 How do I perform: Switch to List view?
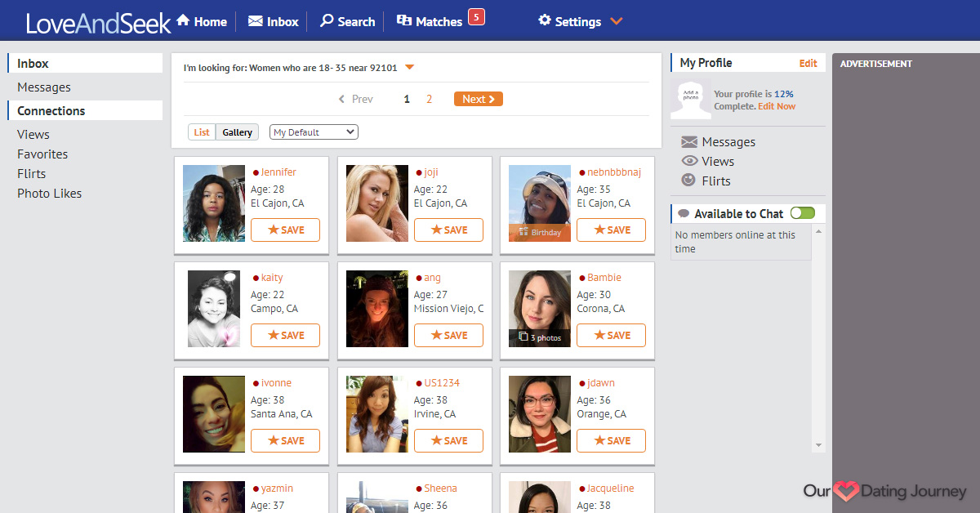[x=202, y=132]
